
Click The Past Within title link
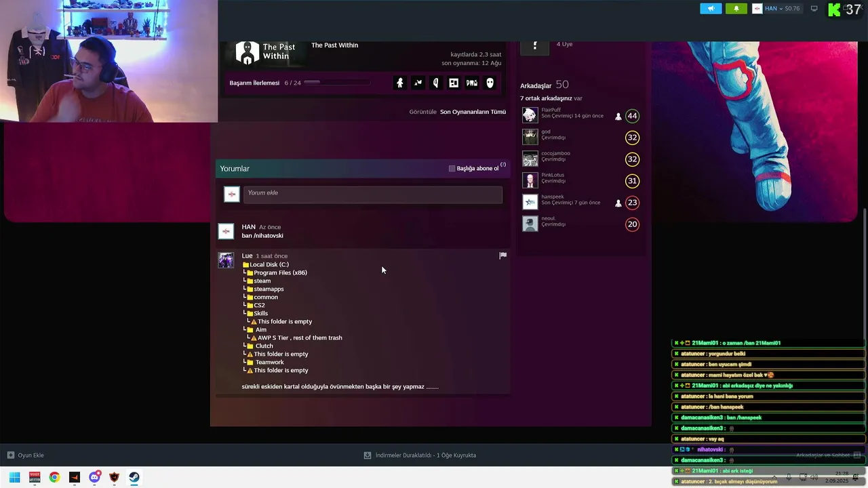[334, 45]
